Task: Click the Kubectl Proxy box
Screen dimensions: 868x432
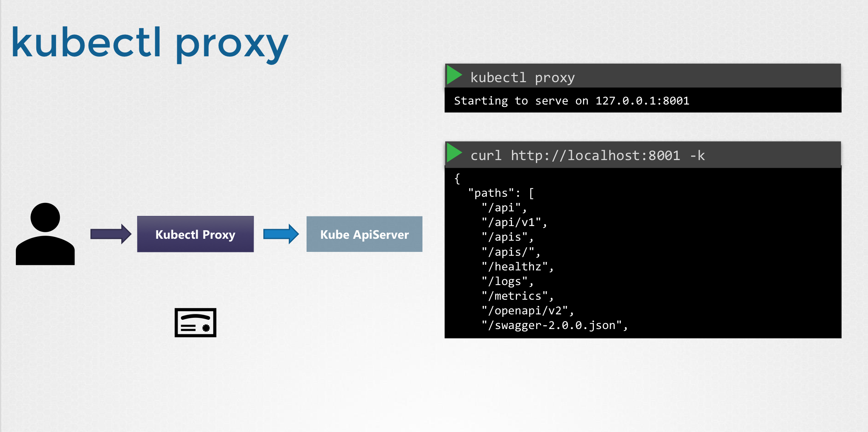Action: [x=195, y=234]
